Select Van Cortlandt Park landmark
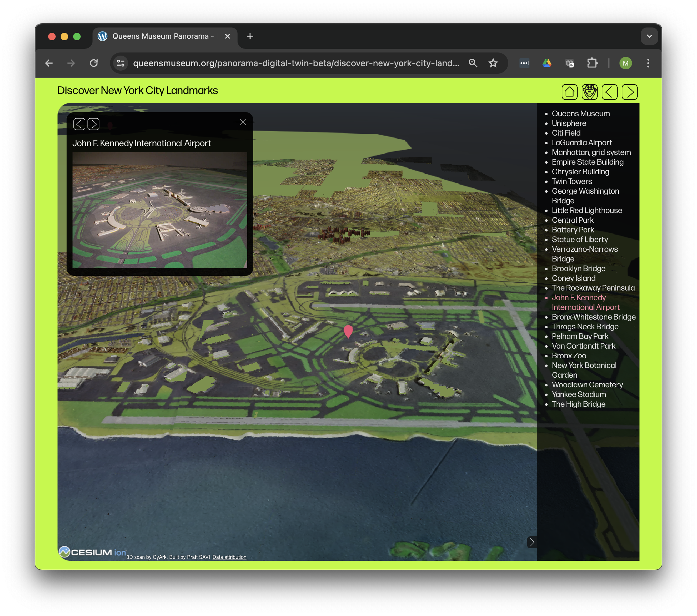 583,346
